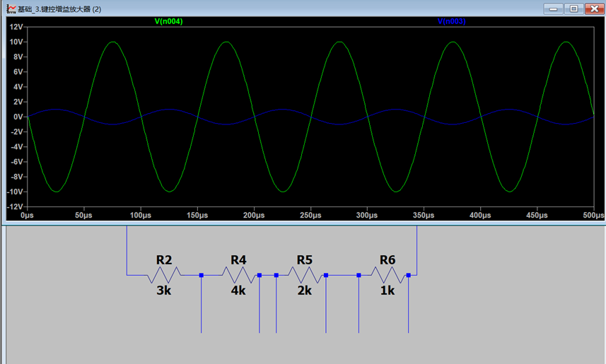Click the 250µs time axis label
Image resolution: width=606 pixels, height=364 pixels.
310,216
